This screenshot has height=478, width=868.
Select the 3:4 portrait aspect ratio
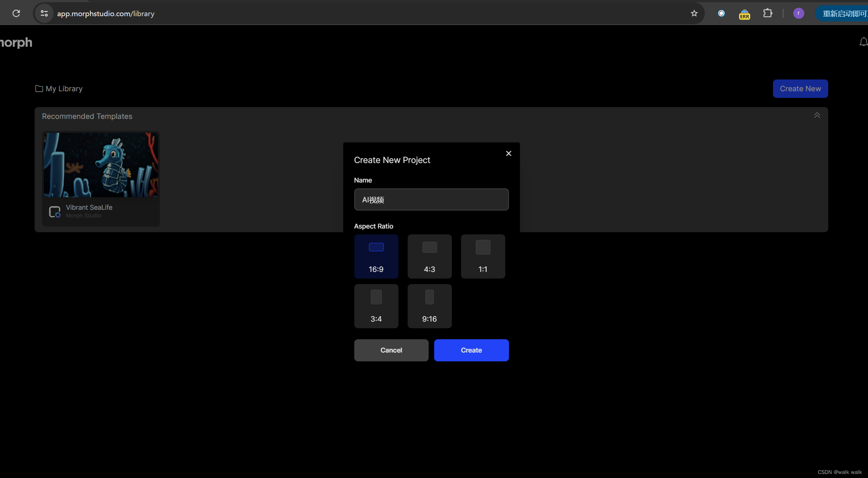point(376,306)
